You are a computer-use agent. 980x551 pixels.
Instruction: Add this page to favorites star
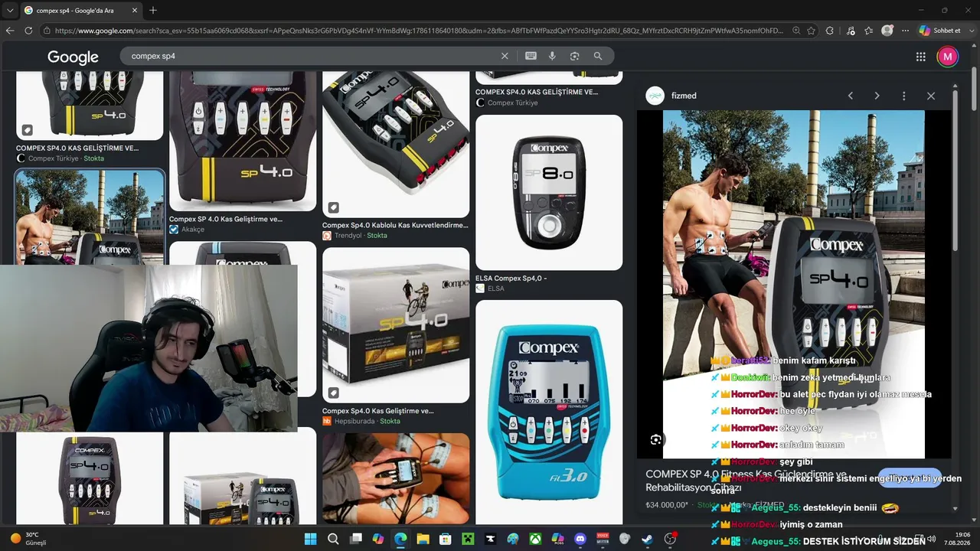point(813,31)
